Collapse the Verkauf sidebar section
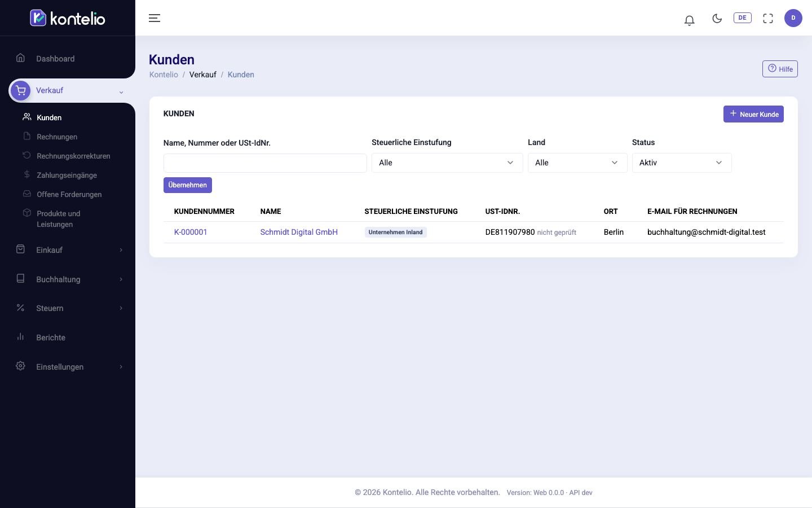This screenshot has width=812, height=508. coord(68,90)
